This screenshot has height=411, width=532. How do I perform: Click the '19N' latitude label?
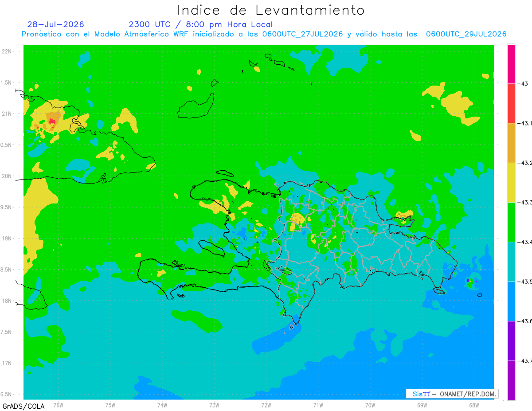coord(7,238)
